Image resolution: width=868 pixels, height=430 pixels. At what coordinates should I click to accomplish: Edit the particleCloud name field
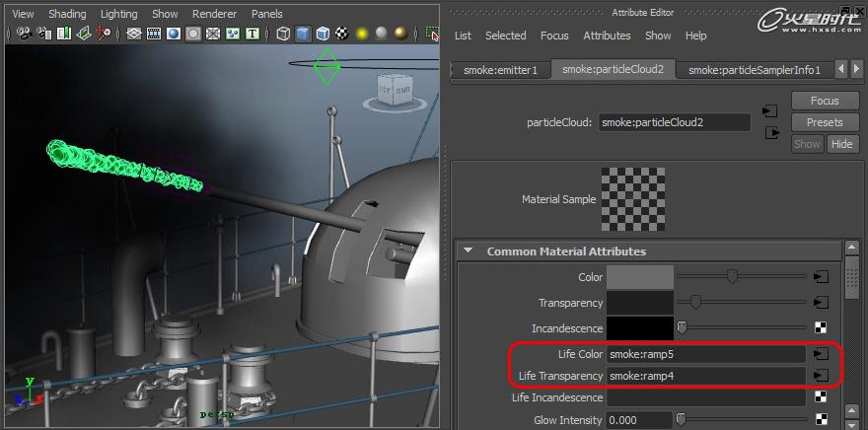click(675, 122)
